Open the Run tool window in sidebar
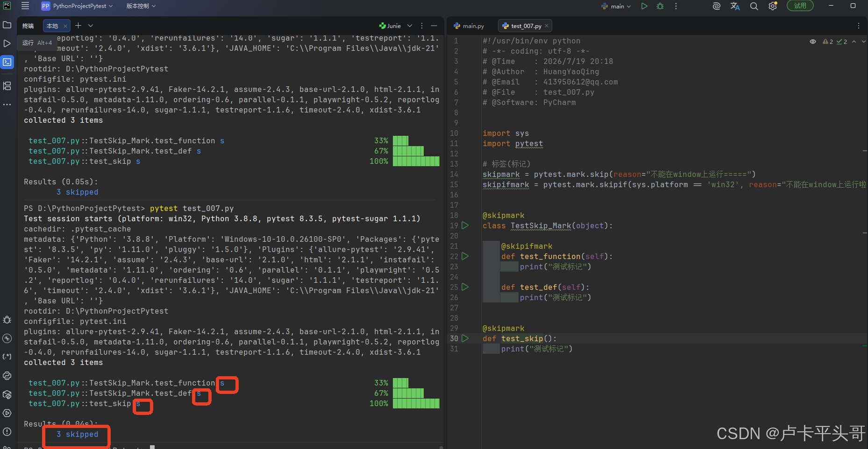The height and width of the screenshot is (449, 868). click(7, 43)
